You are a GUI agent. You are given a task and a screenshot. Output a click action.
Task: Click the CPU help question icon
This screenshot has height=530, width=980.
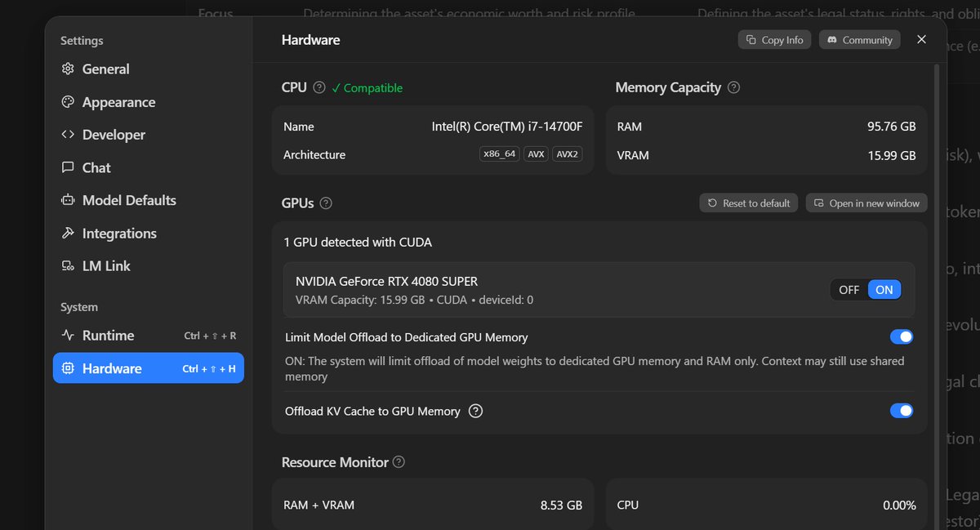(319, 87)
